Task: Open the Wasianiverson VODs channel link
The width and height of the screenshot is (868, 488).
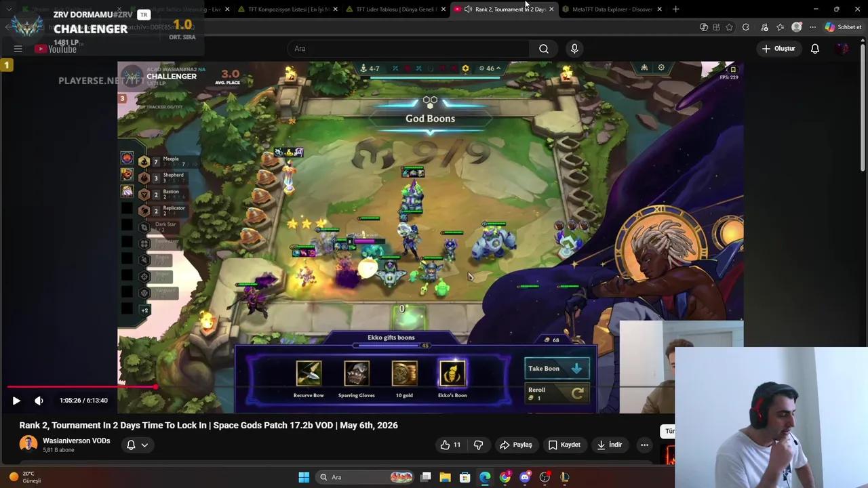Action: pyautogui.click(x=76, y=441)
